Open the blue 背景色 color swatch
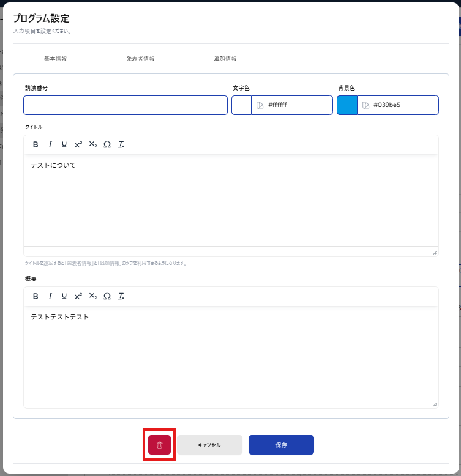Screen dimensions: 461x476 point(347,105)
